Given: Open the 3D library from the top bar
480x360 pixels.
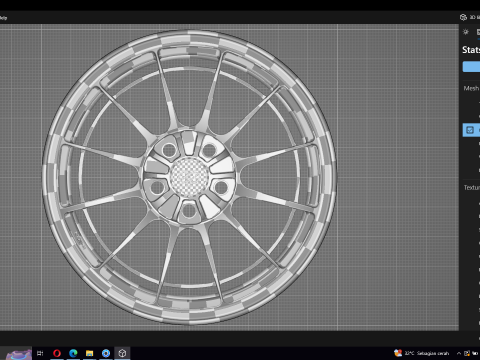Looking at the screenshot, I should (469, 17).
